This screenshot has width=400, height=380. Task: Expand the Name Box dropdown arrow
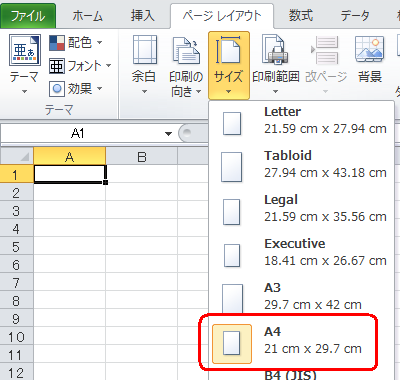pyautogui.click(x=168, y=134)
